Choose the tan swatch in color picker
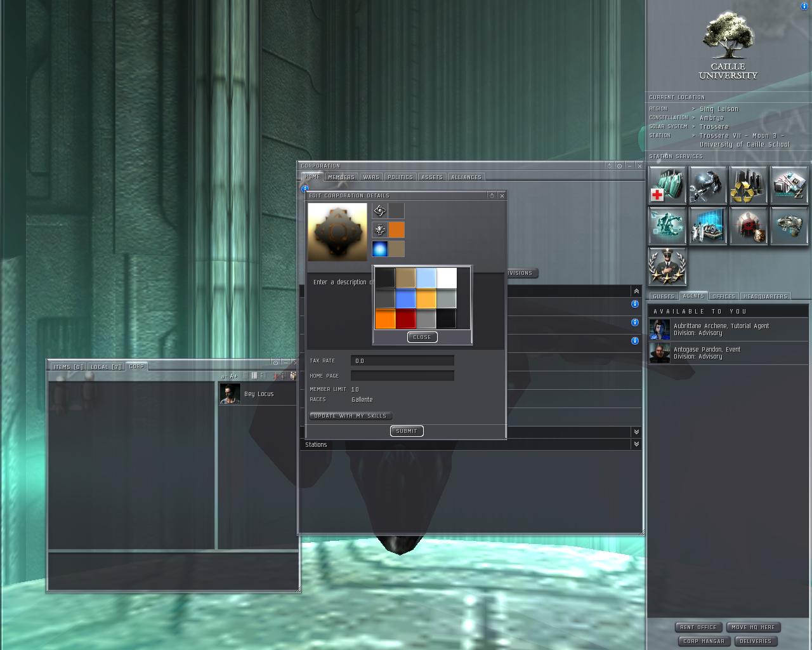This screenshot has width=812, height=650. (x=406, y=278)
